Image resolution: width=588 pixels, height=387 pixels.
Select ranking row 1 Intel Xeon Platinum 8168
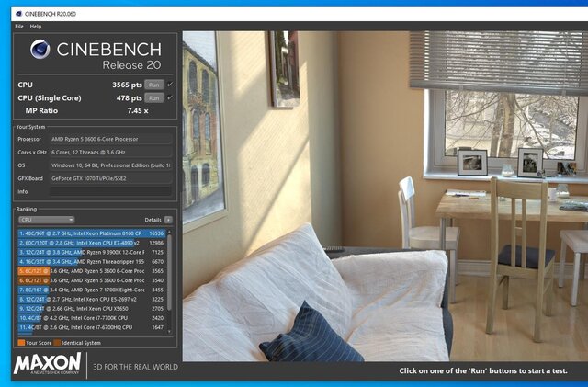pyautogui.click(x=92, y=233)
